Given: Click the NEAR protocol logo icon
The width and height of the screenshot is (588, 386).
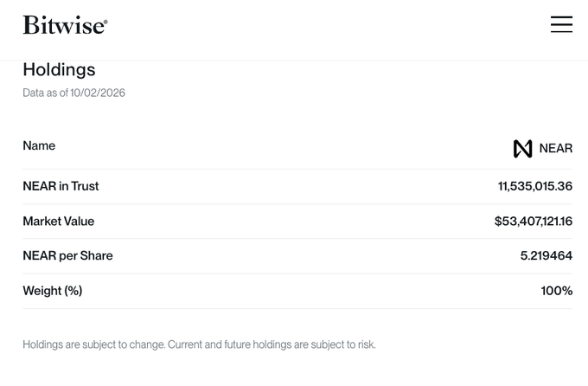Looking at the screenshot, I should click(523, 148).
